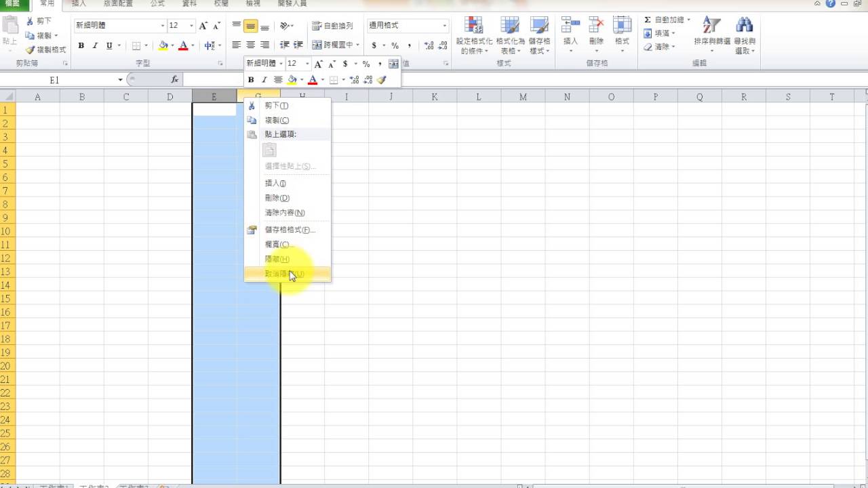This screenshot has height=488, width=868.
Task: Toggle Wrap Text (自動換列)
Action: tap(333, 26)
